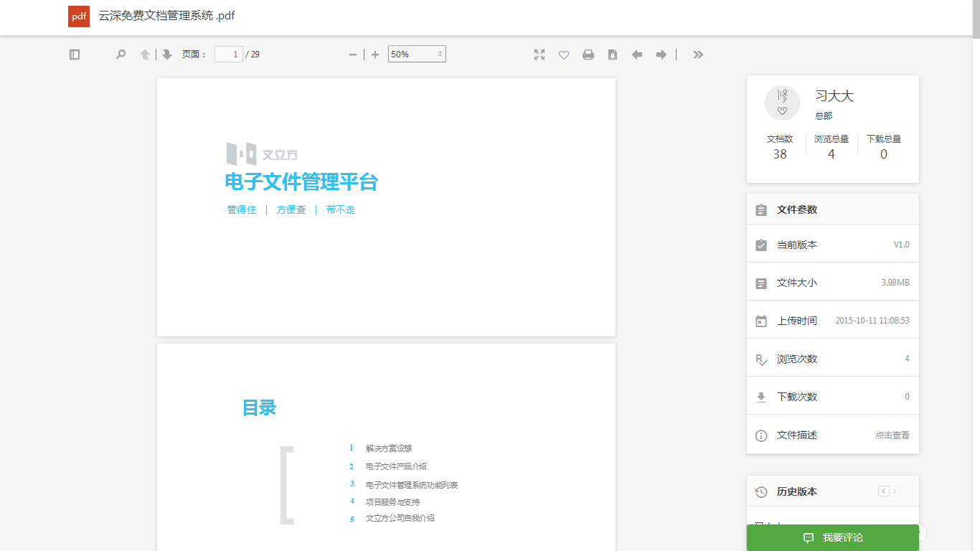Open the find-in-document magnifier

point(121,55)
